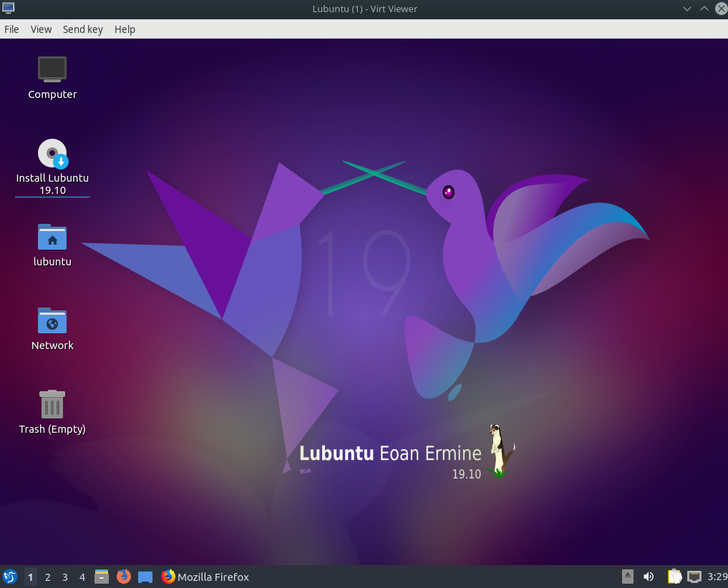
Task: Launch Firefox from the quick launch bar
Action: tap(124, 577)
